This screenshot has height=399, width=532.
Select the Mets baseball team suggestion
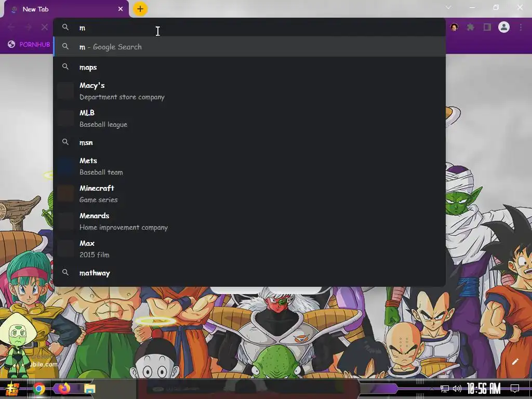coord(249,166)
